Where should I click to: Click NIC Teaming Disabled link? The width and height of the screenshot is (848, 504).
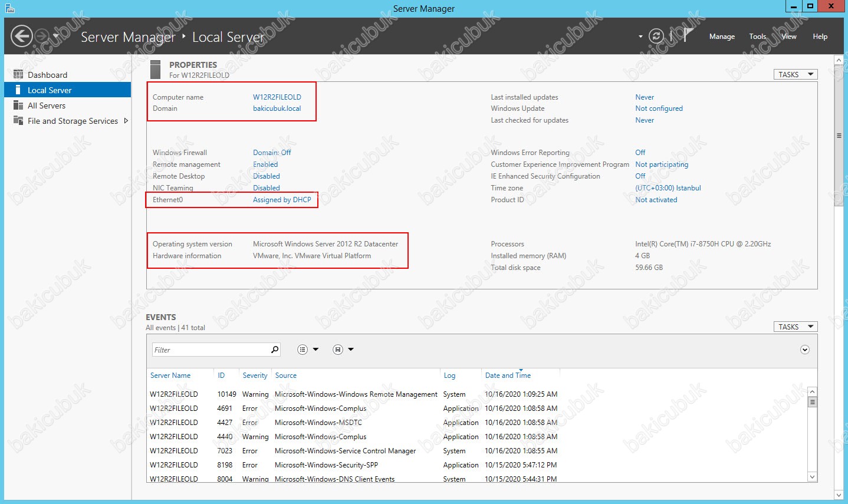click(x=267, y=188)
